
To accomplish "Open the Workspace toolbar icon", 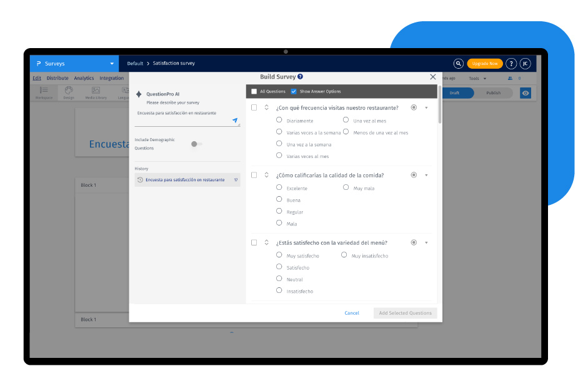I will click(x=44, y=92).
